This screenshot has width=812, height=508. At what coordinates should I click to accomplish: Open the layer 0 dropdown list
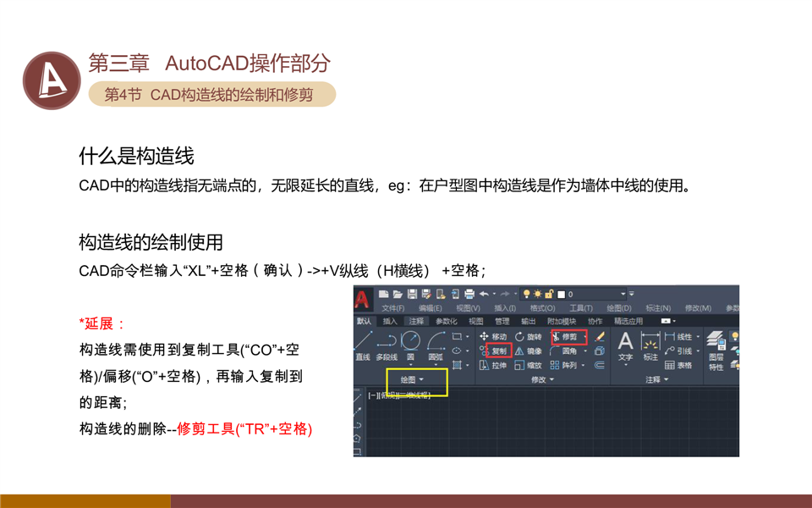(x=623, y=294)
